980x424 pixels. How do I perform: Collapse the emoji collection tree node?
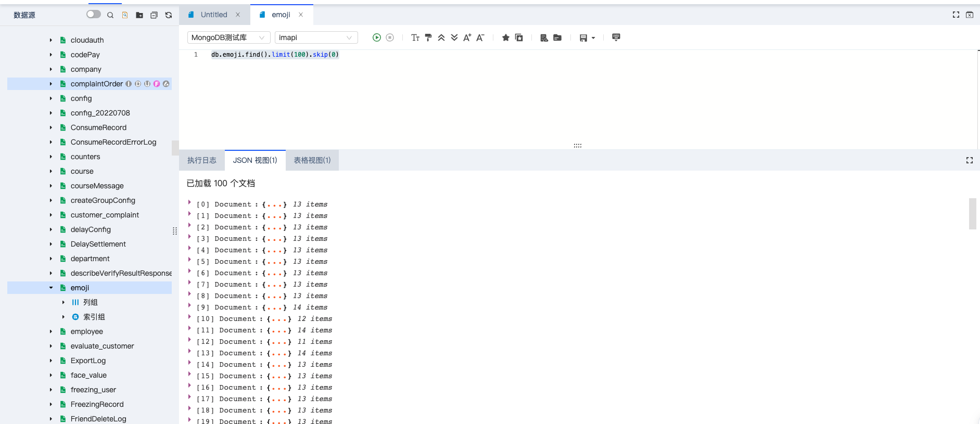coord(51,288)
